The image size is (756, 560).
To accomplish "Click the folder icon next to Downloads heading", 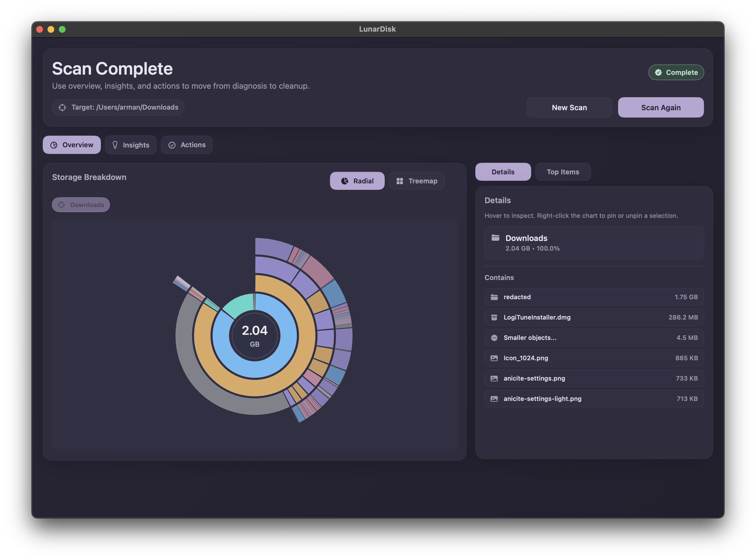I will (495, 238).
